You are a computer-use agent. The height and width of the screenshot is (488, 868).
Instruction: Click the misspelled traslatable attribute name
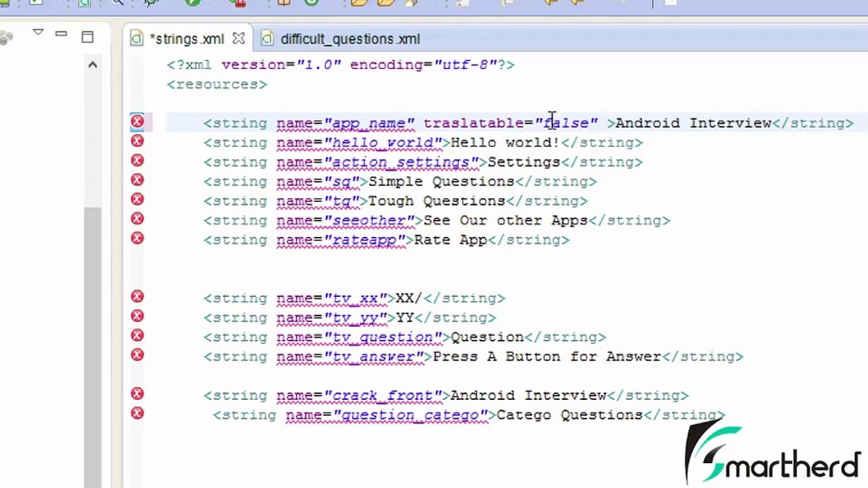coord(474,123)
